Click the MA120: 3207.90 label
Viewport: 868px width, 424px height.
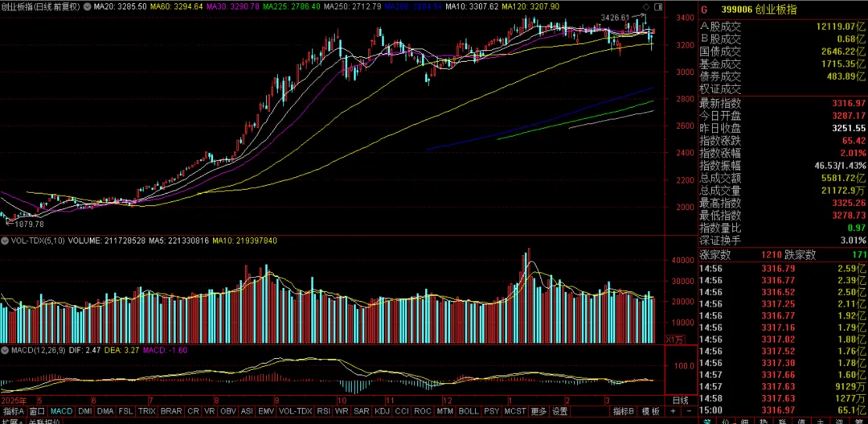click(530, 7)
